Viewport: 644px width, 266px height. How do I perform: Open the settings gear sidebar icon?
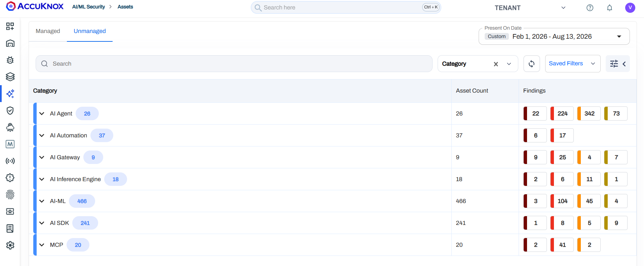coord(10,245)
